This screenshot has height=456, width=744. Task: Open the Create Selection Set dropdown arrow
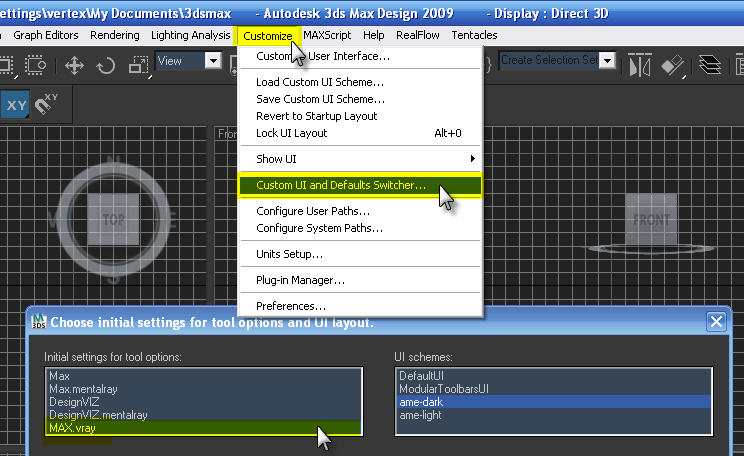[607, 60]
